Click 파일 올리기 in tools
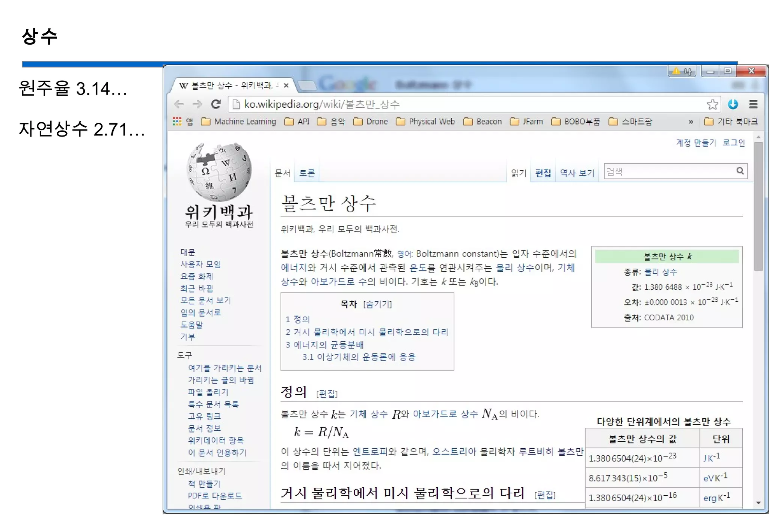This screenshot has height=532, width=769. click(x=208, y=392)
